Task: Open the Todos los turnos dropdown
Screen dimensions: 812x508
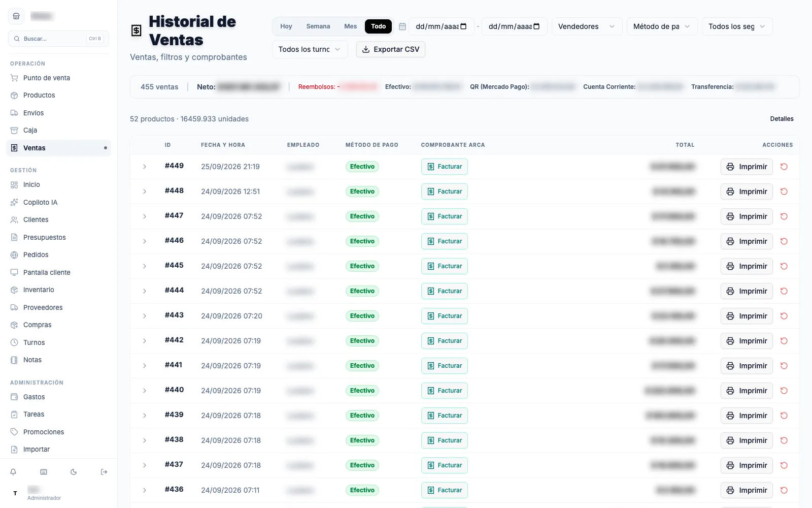Action: click(x=310, y=49)
